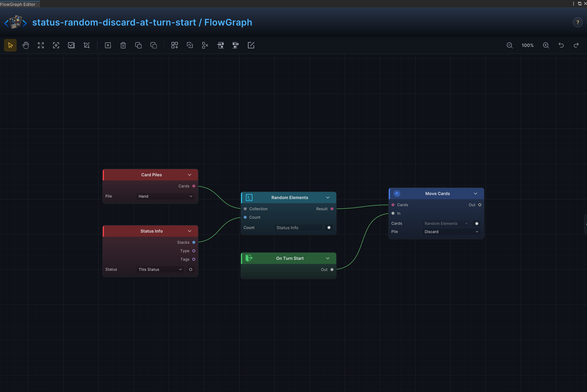This screenshot has height=392, width=587.
Task: Activate the hand pan tool
Action: click(x=26, y=45)
